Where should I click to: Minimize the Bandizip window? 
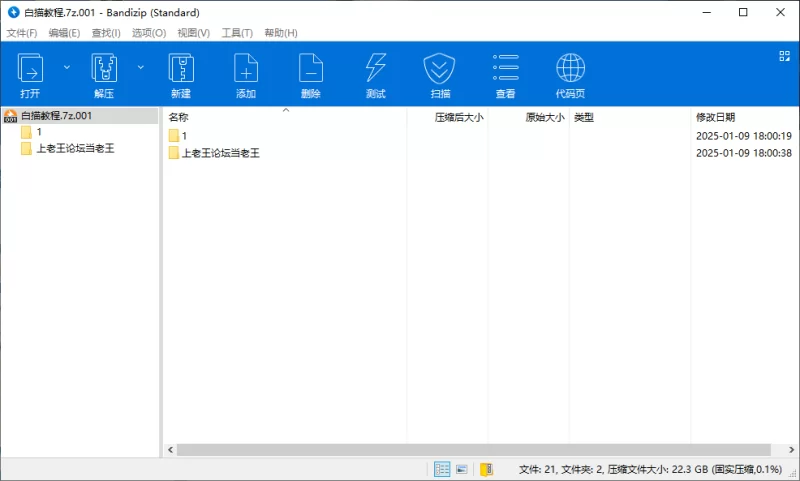[x=707, y=12]
